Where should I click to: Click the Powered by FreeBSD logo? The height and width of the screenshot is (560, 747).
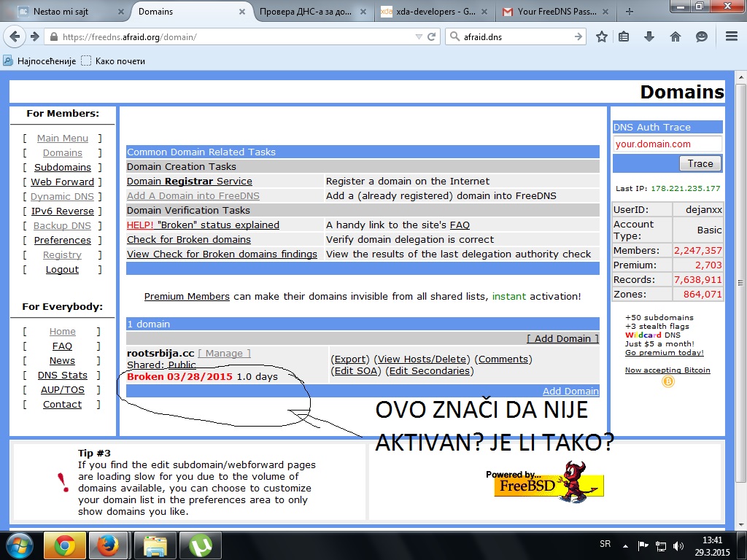544,482
